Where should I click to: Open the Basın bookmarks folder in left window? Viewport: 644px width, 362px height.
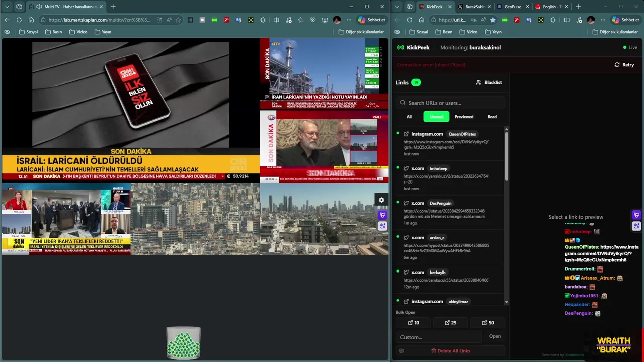click(x=53, y=32)
